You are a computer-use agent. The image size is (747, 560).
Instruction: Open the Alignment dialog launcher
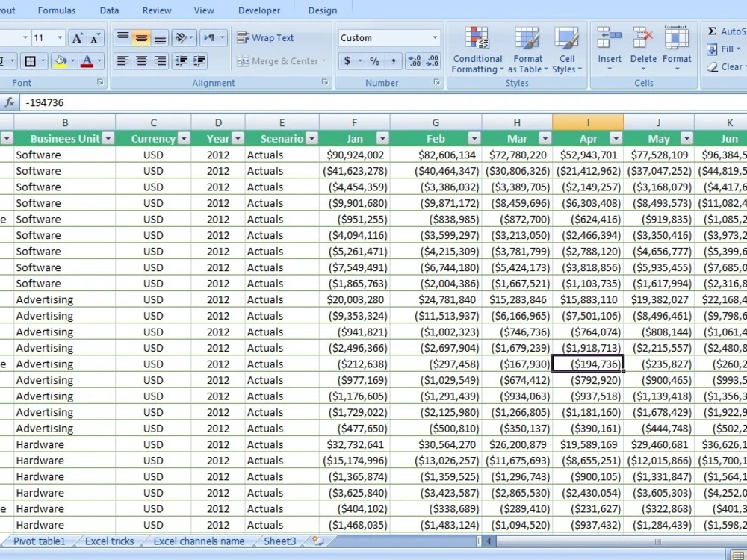coord(325,82)
